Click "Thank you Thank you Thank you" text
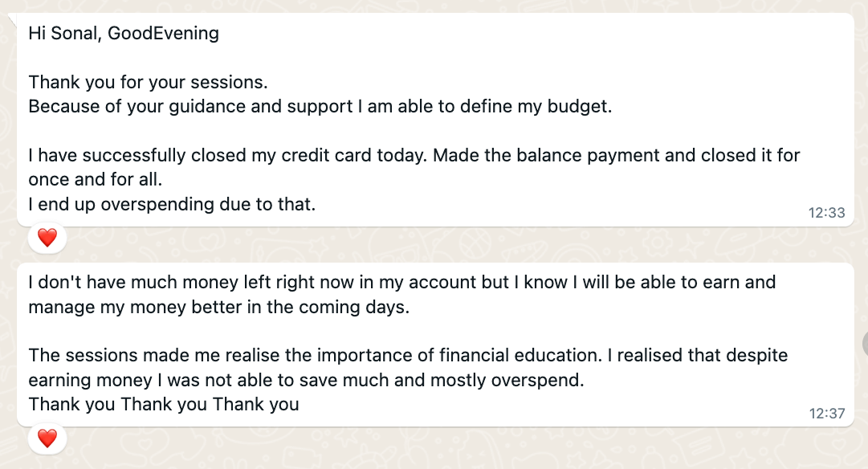This screenshot has width=868, height=469. point(164,404)
